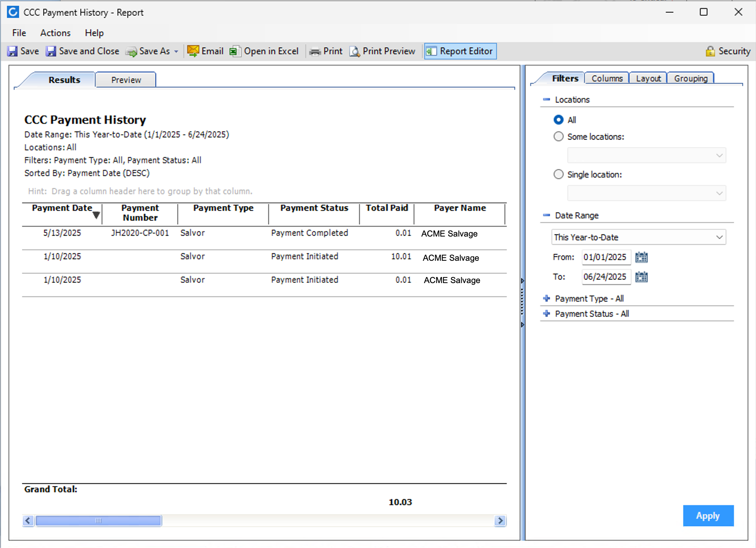
Task: Collapse the Locations section
Action: click(546, 100)
